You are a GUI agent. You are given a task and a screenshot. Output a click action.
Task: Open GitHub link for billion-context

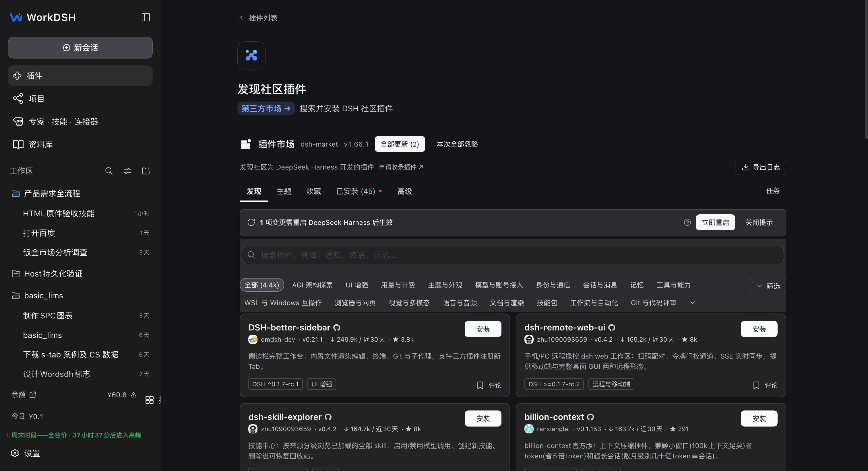coord(590,417)
